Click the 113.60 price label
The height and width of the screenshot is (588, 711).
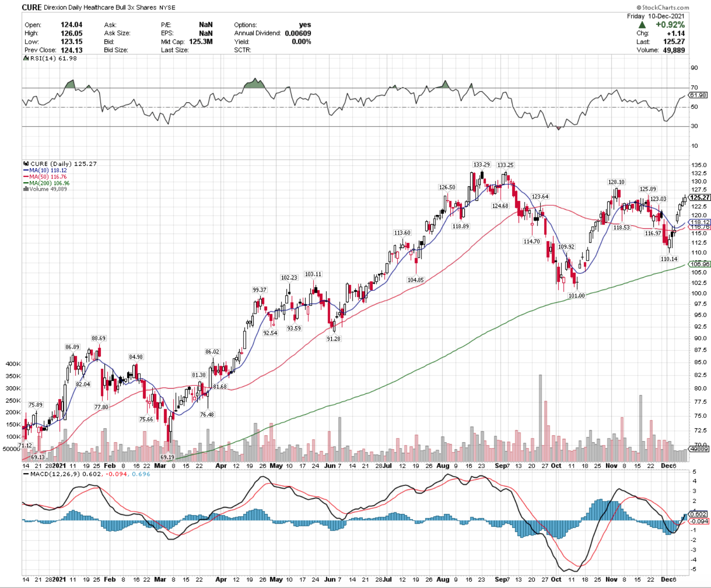tap(402, 233)
